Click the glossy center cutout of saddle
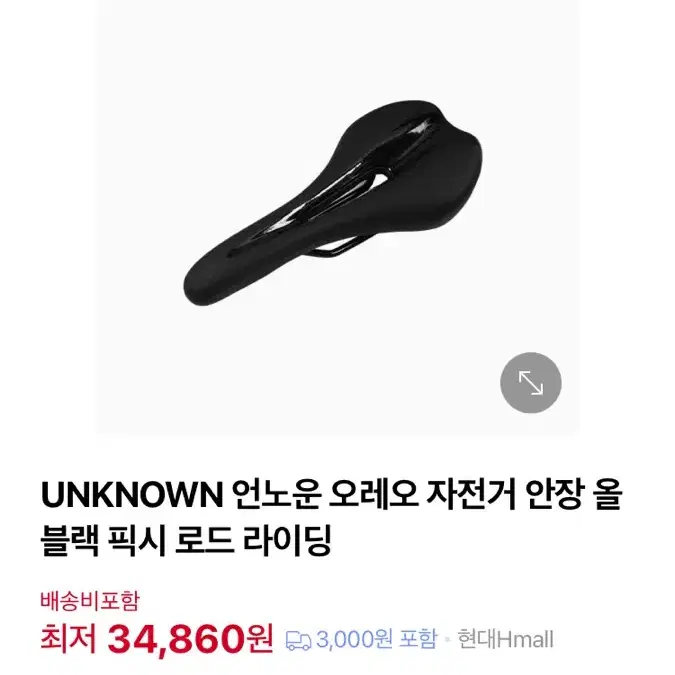The height and width of the screenshot is (675, 675). [344, 185]
